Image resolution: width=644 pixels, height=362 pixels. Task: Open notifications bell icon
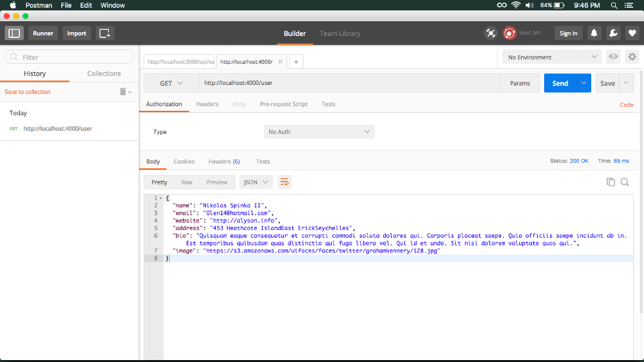(594, 33)
